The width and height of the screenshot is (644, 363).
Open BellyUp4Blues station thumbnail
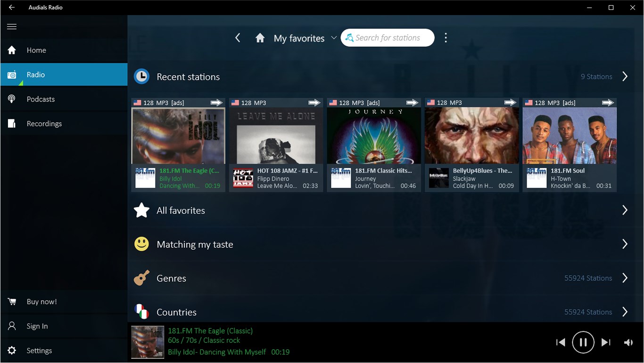pyautogui.click(x=471, y=136)
